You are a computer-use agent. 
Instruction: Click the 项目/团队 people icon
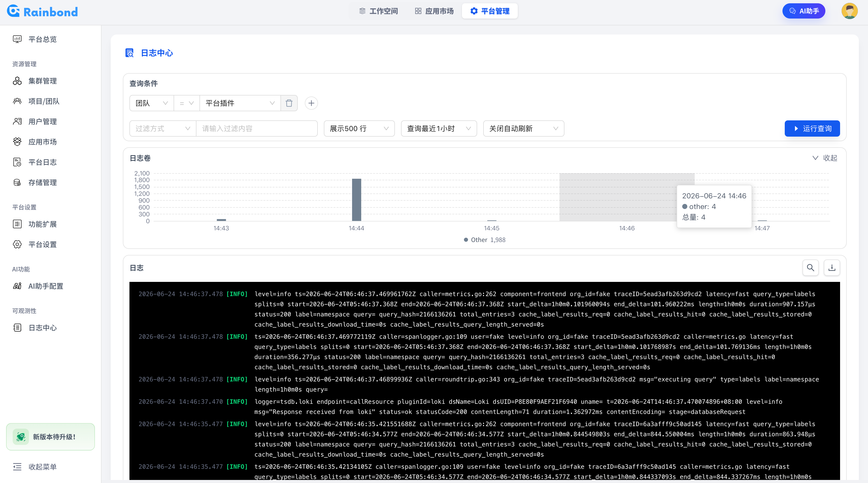pyautogui.click(x=17, y=101)
